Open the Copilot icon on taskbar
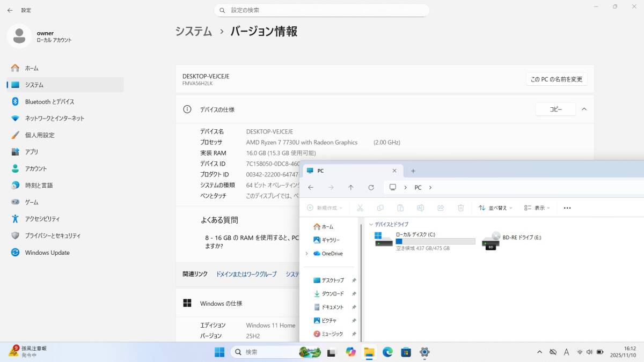 point(350,352)
